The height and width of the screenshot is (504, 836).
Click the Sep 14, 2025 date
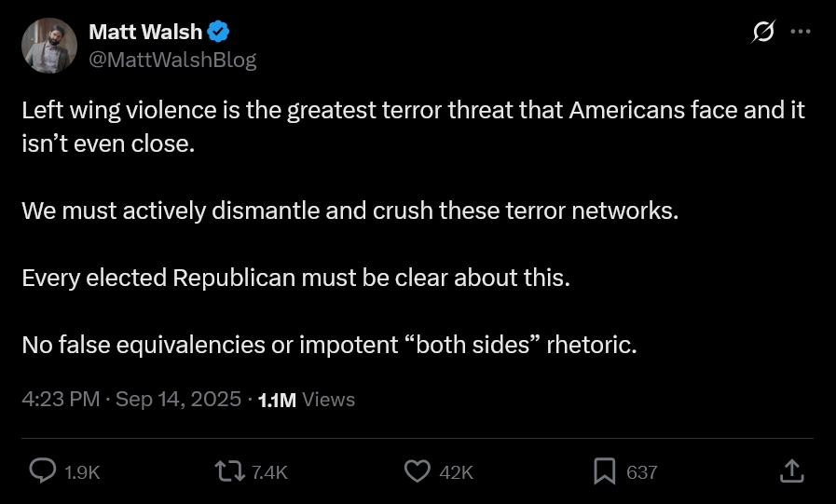tap(179, 400)
